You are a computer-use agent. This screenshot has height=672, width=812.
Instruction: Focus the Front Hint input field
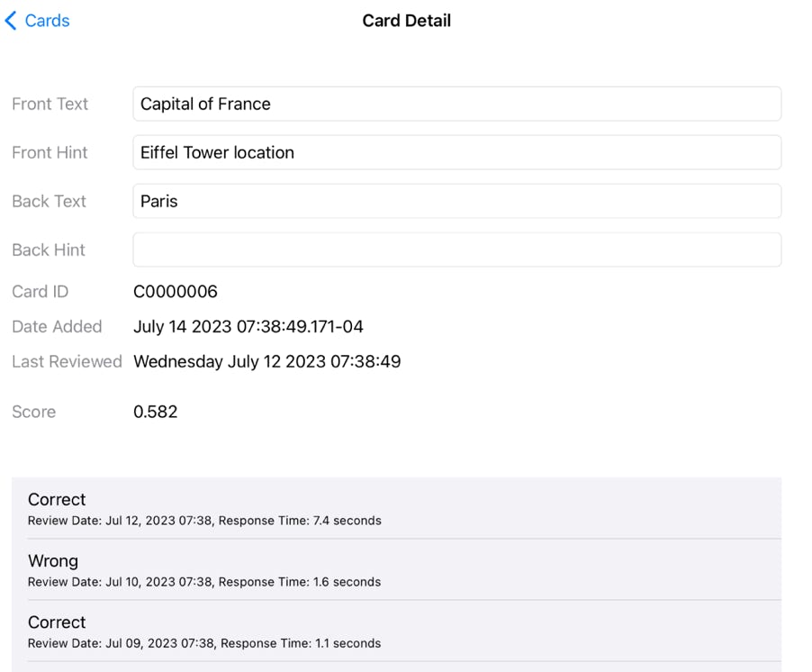pos(456,152)
